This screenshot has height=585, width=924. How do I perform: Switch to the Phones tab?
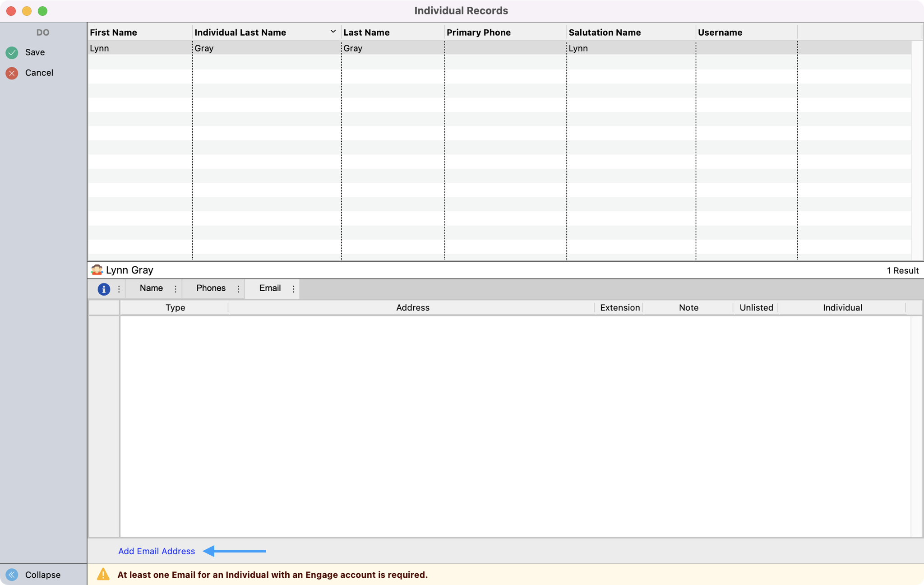point(211,288)
